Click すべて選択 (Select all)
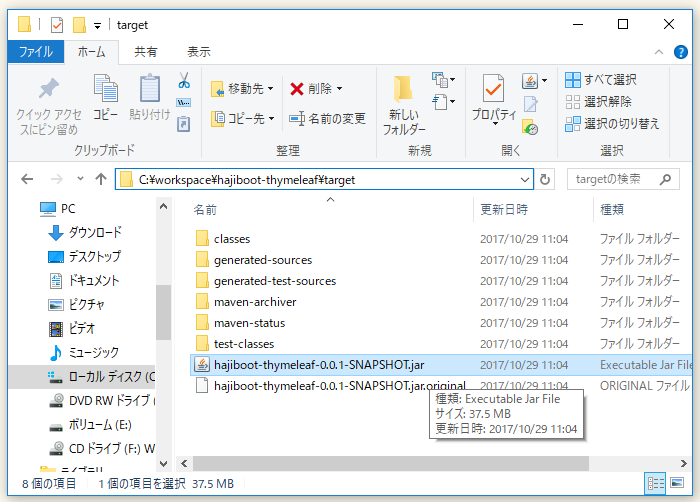The width and height of the screenshot is (700, 502). (601, 80)
